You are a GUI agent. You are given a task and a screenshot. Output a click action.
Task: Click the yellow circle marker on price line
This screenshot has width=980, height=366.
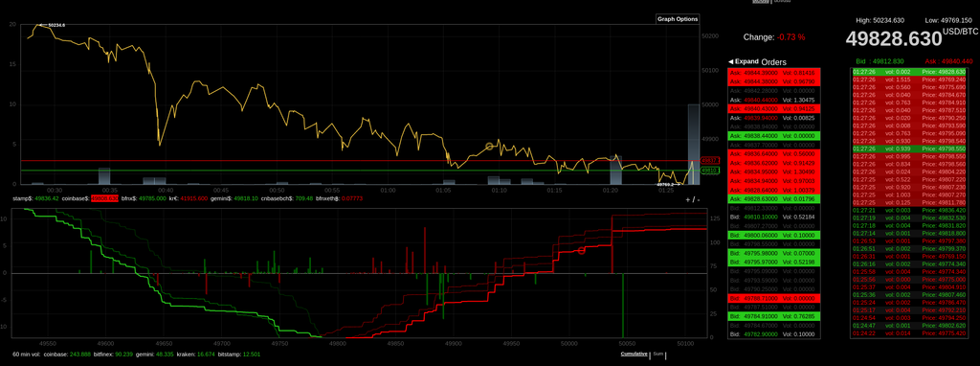point(489,147)
